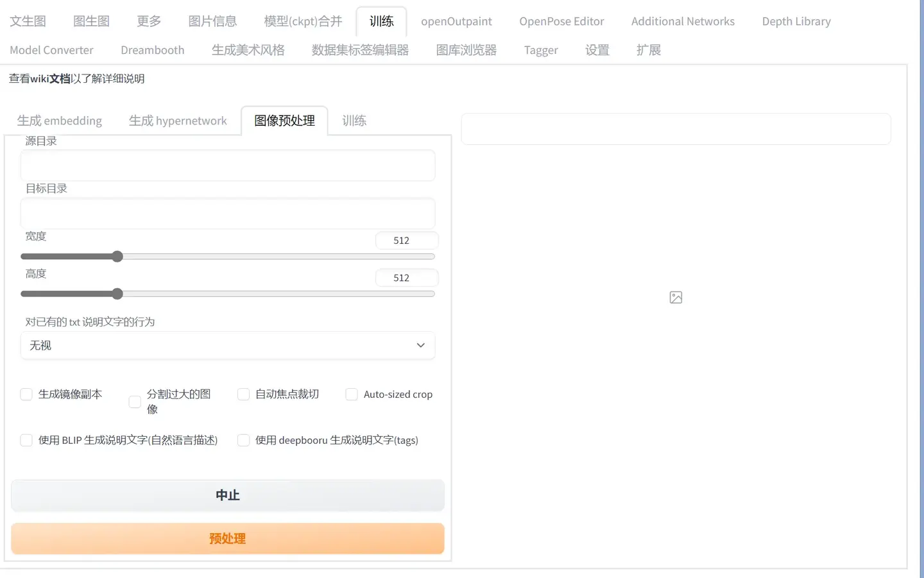Image resolution: width=924 pixels, height=578 pixels.
Task: Tick the 使用 deepbooru 生成说明文字 checkbox
Action: pos(243,440)
